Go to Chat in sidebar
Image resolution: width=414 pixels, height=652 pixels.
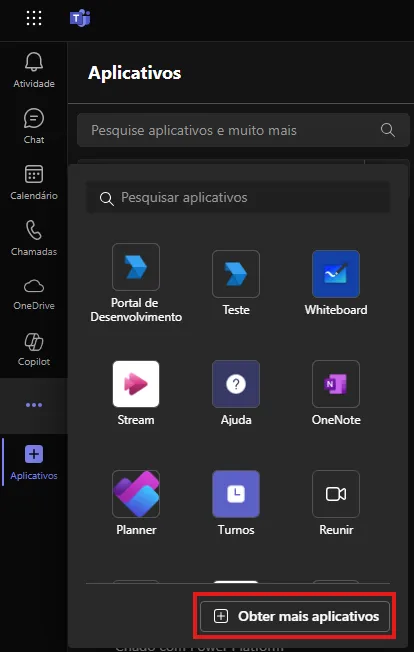[x=34, y=126]
